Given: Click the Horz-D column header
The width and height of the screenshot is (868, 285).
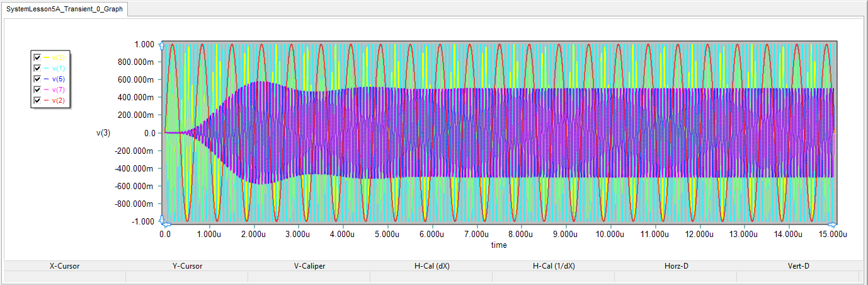Looking at the screenshot, I should [x=676, y=266].
